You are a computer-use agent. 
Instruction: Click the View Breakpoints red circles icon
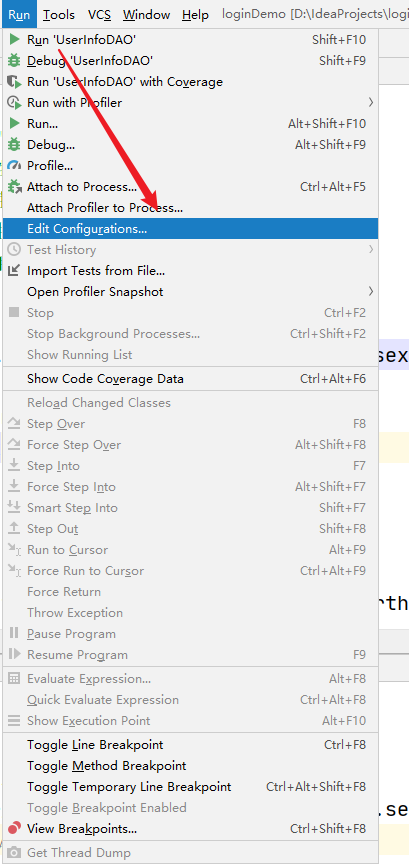(14, 828)
